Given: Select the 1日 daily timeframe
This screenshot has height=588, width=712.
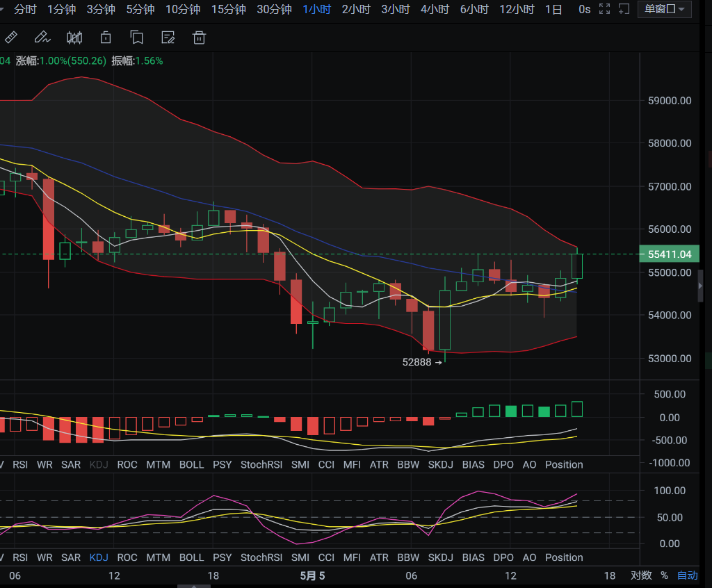Looking at the screenshot, I should click(553, 9).
